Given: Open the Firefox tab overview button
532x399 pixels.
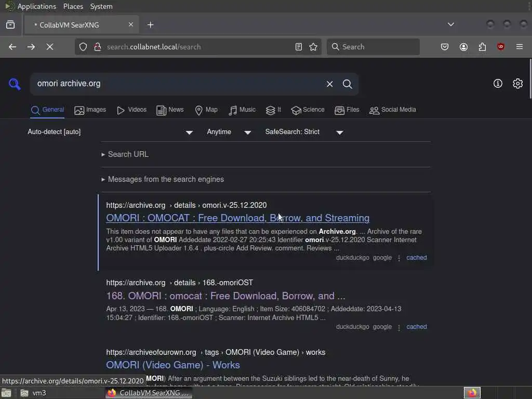Looking at the screenshot, I should [x=10, y=25].
